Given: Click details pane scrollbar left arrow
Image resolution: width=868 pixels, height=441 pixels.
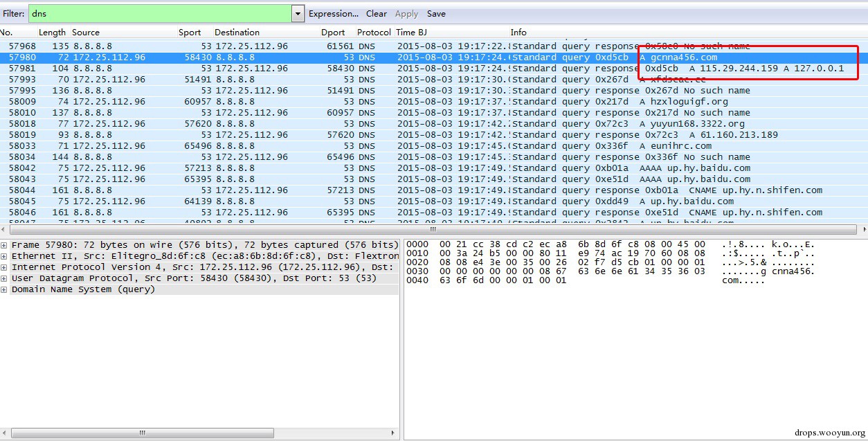Looking at the screenshot, I should click(x=4, y=434).
